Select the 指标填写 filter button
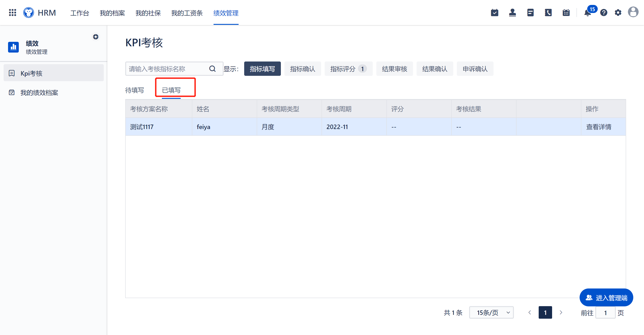This screenshot has height=335, width=644. [262, 69]
